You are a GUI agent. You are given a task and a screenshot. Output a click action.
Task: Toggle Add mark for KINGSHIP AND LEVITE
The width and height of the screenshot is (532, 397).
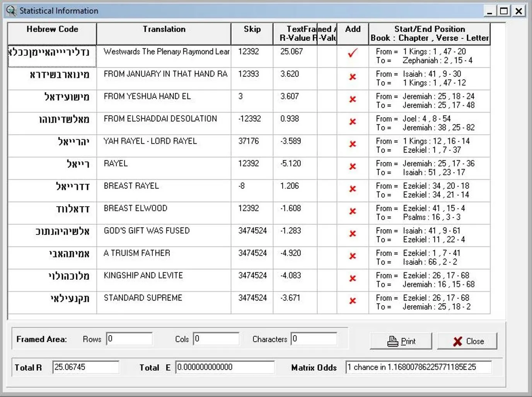pos(352,279)
